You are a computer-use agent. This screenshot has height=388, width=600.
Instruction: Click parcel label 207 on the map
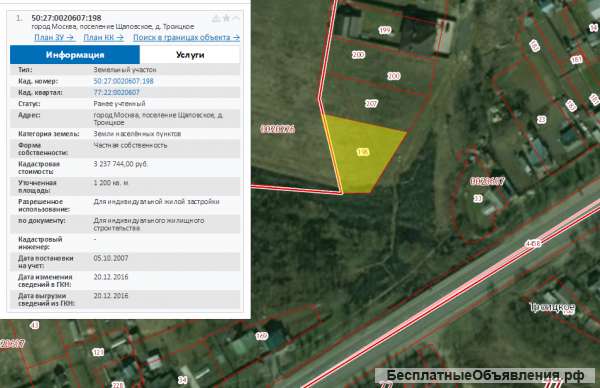tap(371, 103)
